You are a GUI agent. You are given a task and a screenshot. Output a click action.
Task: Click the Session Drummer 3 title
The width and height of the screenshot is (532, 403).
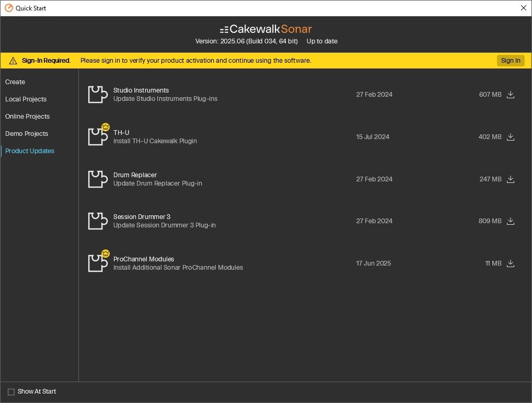142,217
